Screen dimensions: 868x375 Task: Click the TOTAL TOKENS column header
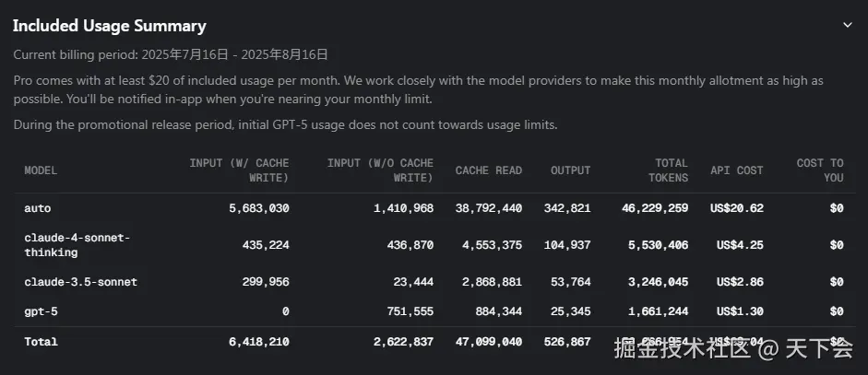[x=670, y=170]
